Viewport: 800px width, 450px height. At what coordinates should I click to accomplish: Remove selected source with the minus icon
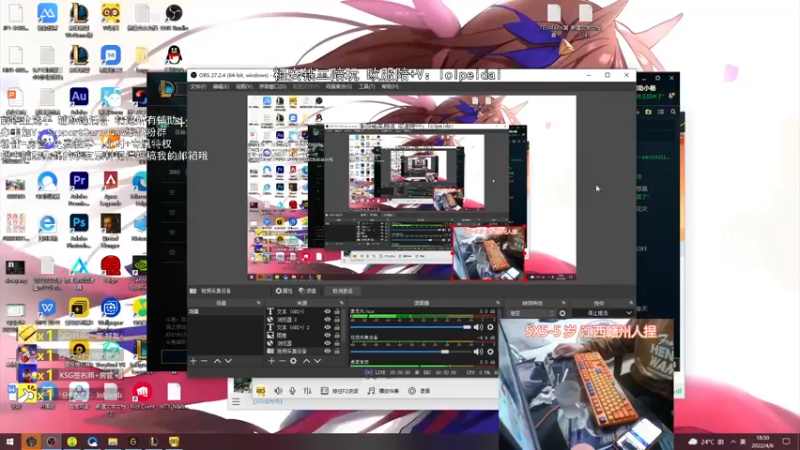(x=282, y=361)
